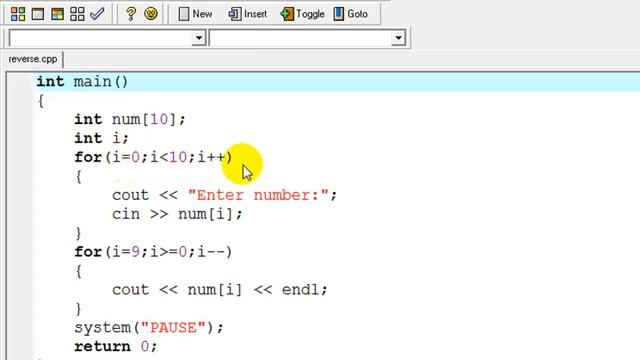Click the four-squares grid toolbar icon
Image resolution: width=640 pixels, height=360 pixels.
pos(18,14)
